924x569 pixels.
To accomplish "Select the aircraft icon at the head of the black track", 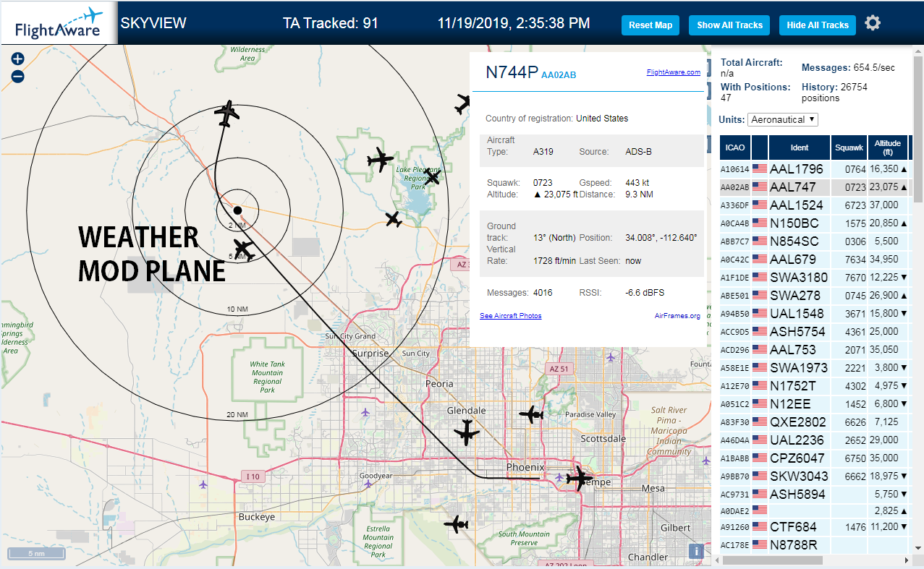I will 227,113.
